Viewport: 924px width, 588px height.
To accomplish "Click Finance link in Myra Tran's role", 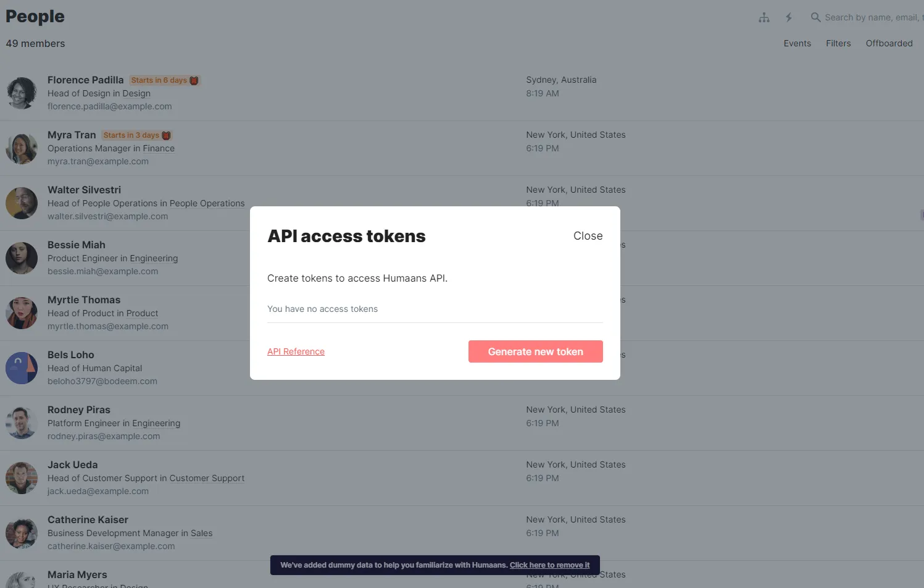I will click(x=159, y=148).
